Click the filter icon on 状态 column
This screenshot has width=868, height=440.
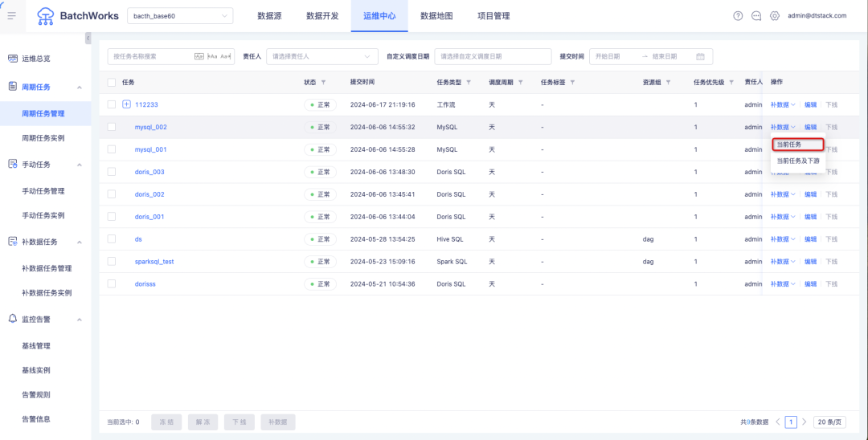click(x=323, y=83)
